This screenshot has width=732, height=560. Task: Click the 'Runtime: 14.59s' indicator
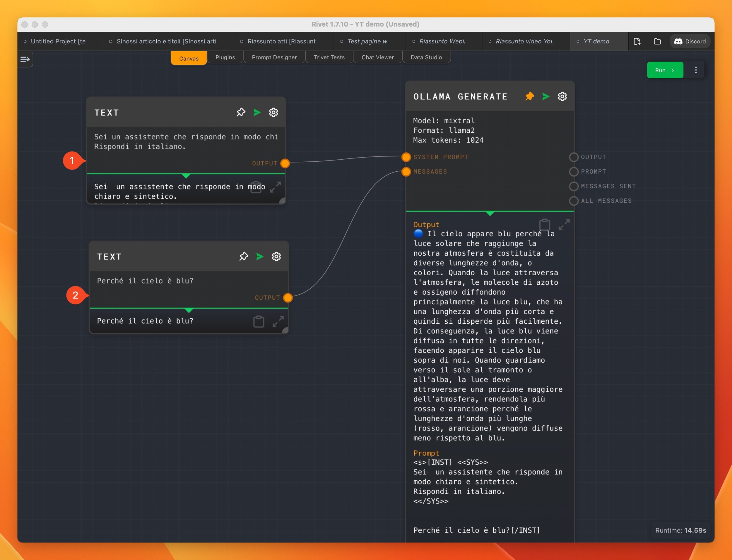tap(681, 530)
